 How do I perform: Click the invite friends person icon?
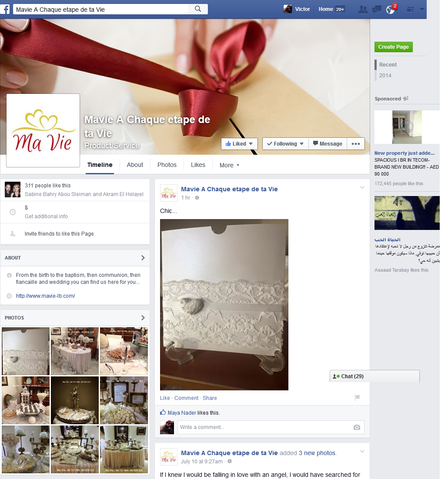tap(13, 234)
